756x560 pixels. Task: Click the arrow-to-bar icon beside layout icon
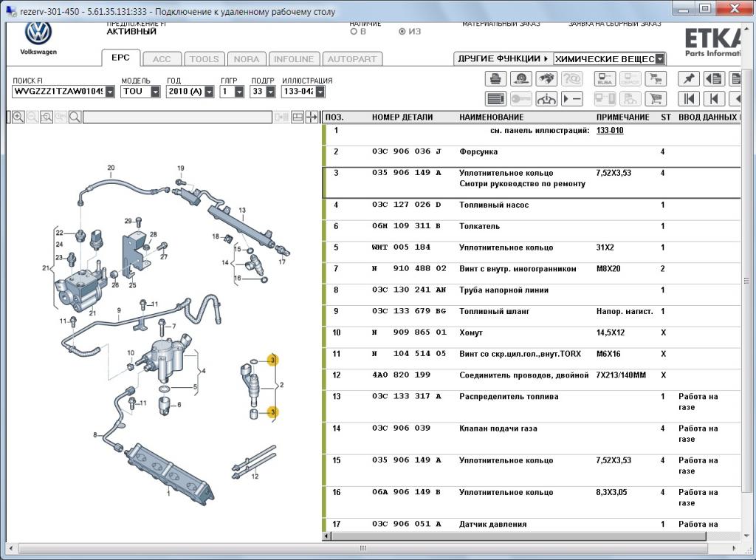point(312,117)
